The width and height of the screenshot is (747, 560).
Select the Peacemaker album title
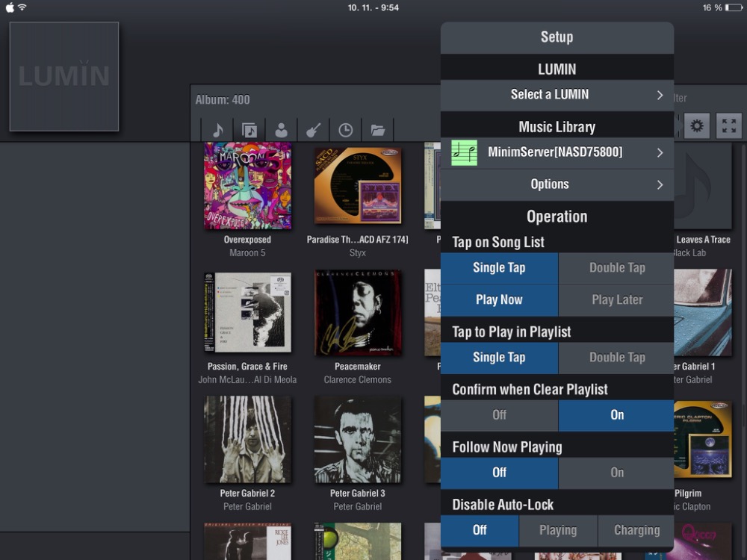pyautogui.click(x=358, y=367)
